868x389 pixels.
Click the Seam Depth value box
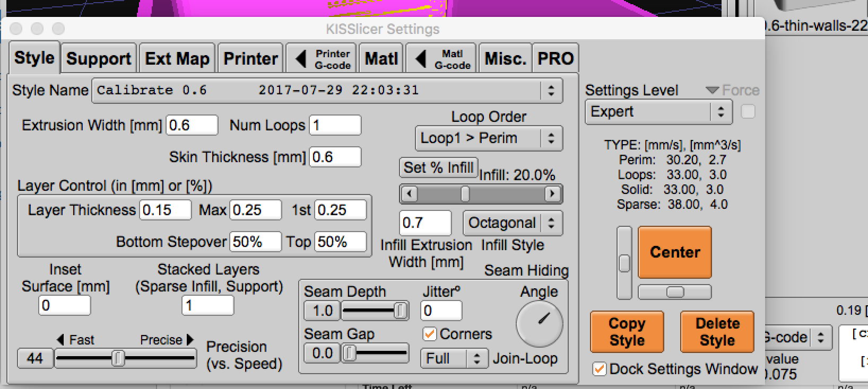click(322, 311)
